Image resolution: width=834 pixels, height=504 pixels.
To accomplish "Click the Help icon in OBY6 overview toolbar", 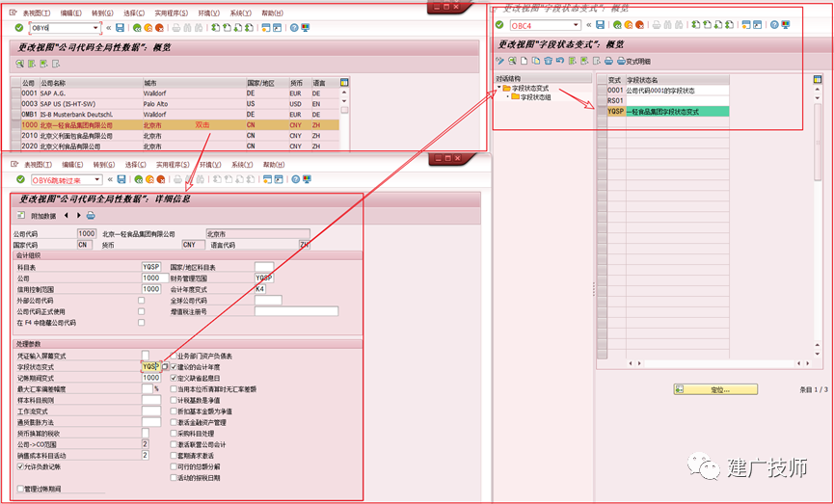I will (x=294, y=28).
